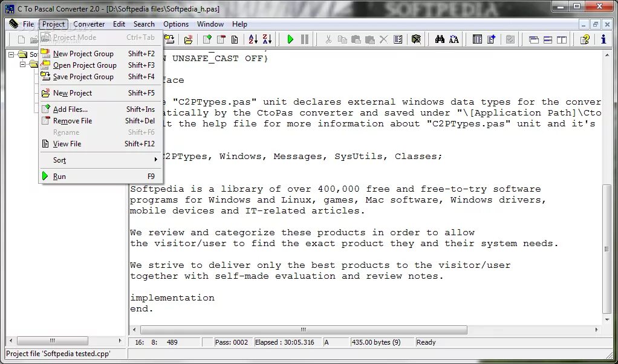Click the New file toolbar icon
618x364 pixels.
(21, 39)
